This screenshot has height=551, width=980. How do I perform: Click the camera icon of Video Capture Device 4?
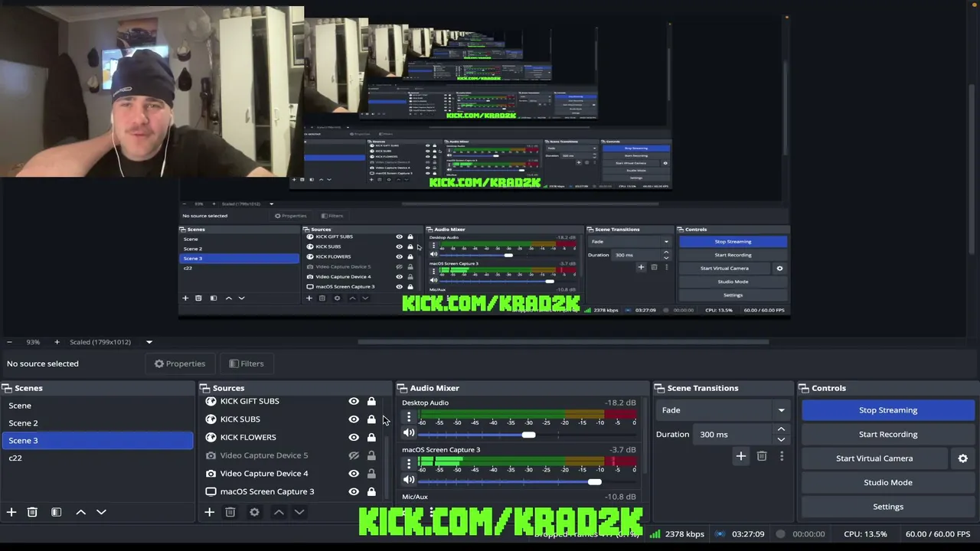coord(211,474)
